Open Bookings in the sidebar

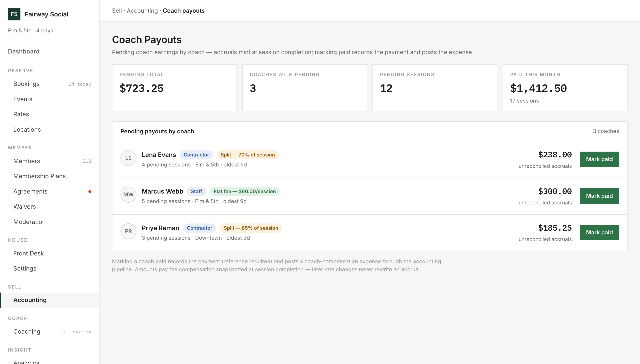(50, 84)
